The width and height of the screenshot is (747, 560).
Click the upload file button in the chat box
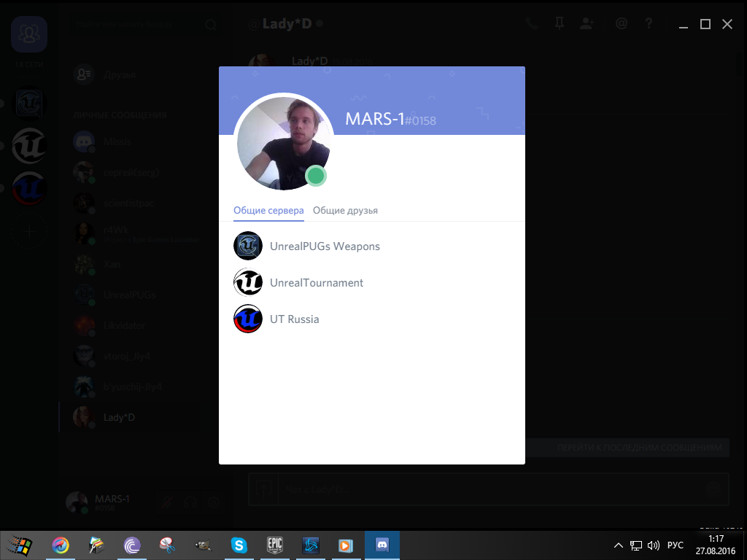(263, 489)
